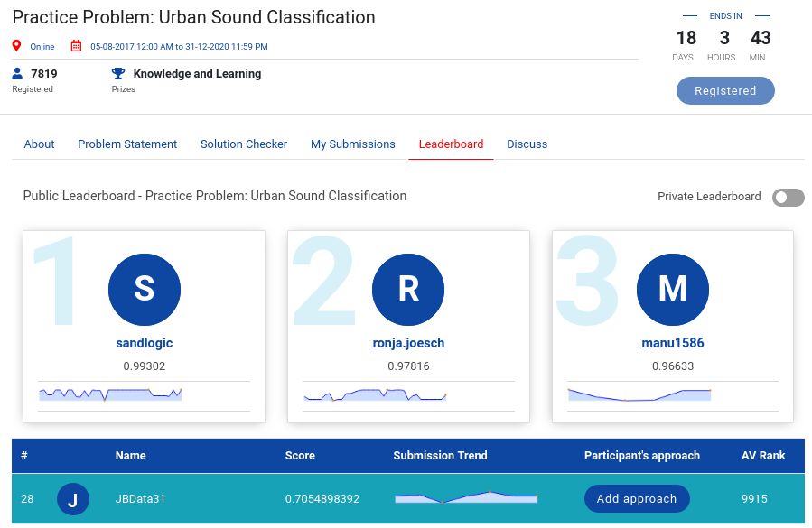Click the red calendar date icon
The height and width of the screenshot is (528, 812).
76,46
